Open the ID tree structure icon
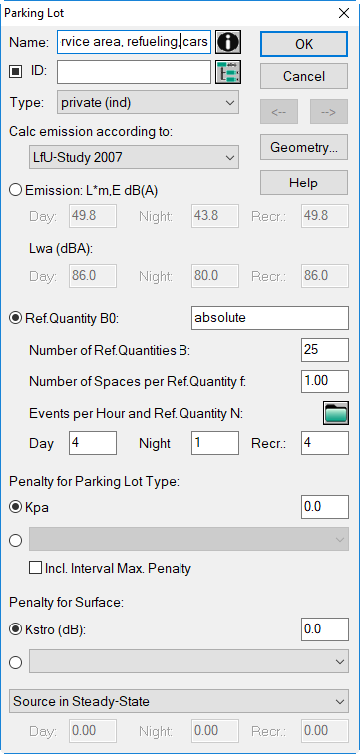360x754 pixels. [x=227, y=72]
